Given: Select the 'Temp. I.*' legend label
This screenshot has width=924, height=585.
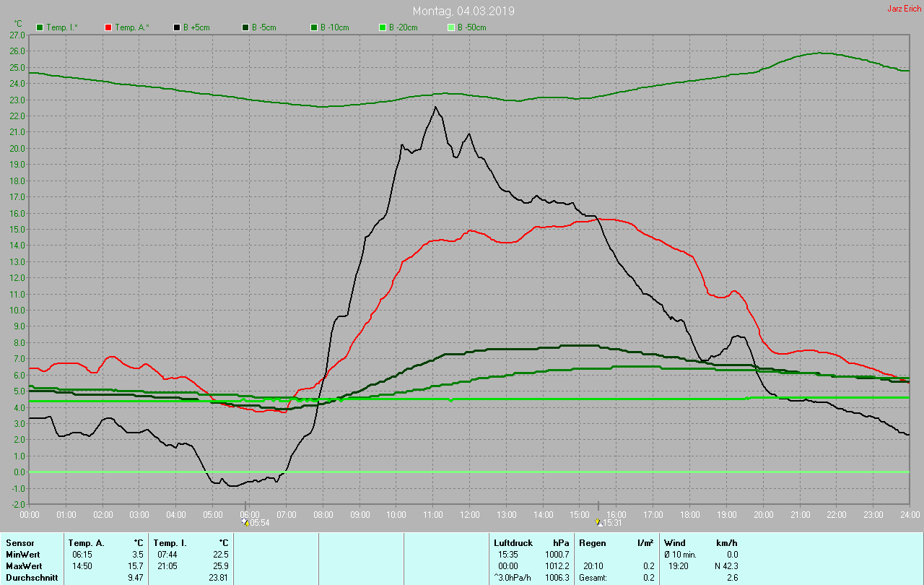Looking at the screenshot, I should [x=62, y=27].
